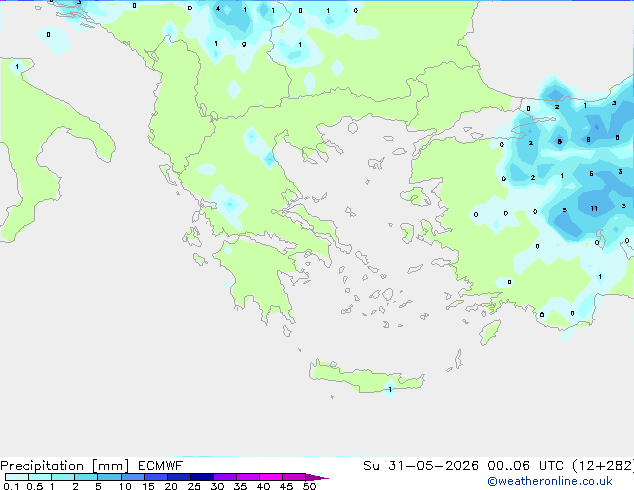
Task: Click the '31-05-2026' forecast date
Action: coord(433,466)
